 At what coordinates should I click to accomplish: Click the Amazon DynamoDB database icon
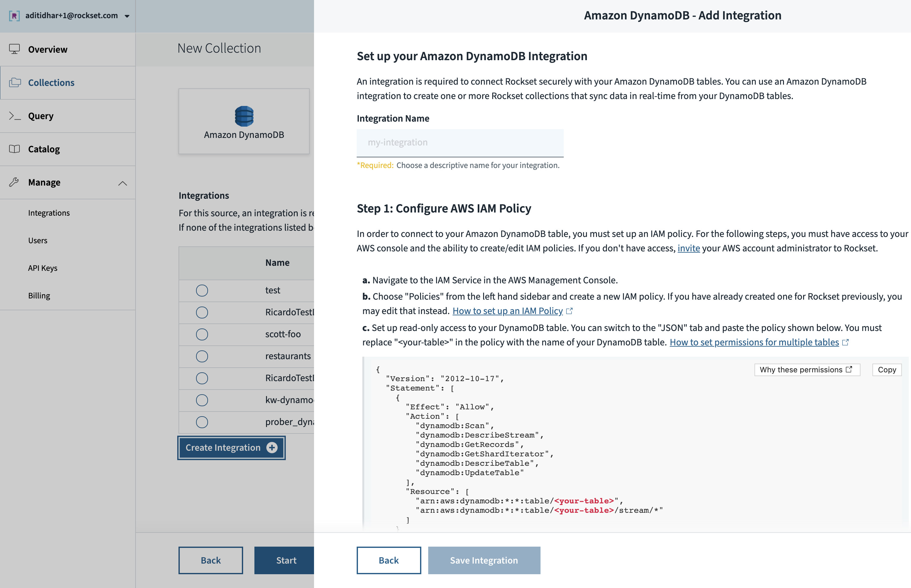[244, 116]
